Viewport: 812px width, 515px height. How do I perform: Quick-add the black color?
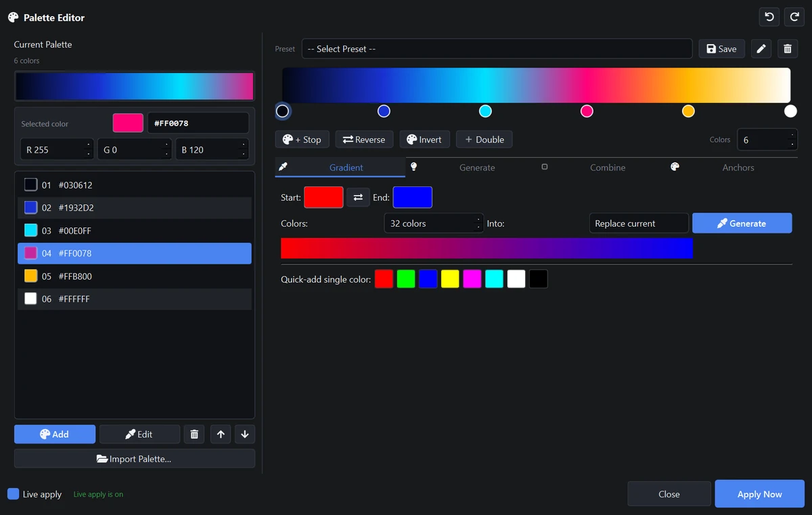click(539, 279)
